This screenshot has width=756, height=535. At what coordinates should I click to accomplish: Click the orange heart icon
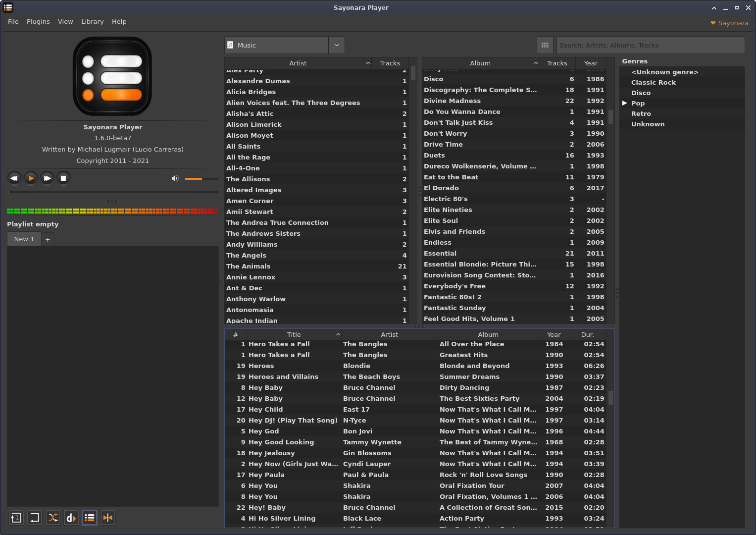pyautogui.click(x=713, y=23)
